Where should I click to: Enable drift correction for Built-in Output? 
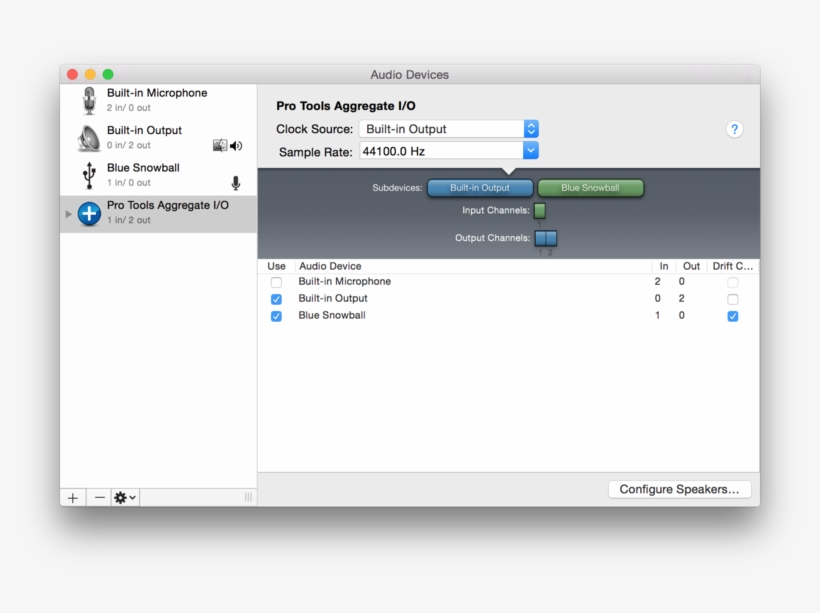point(733,299)
